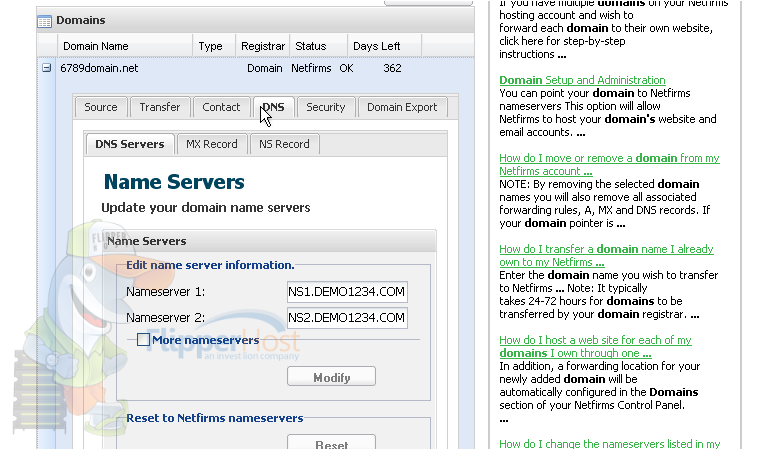Click the Nameserver 1 input field
This screenshot has height=450, width=776.
(347, 292)
